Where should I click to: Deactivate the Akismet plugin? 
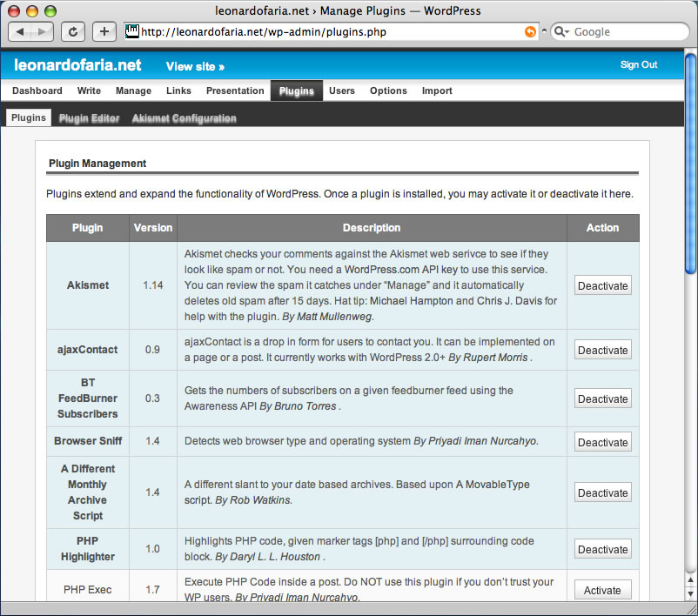(603, 285)
